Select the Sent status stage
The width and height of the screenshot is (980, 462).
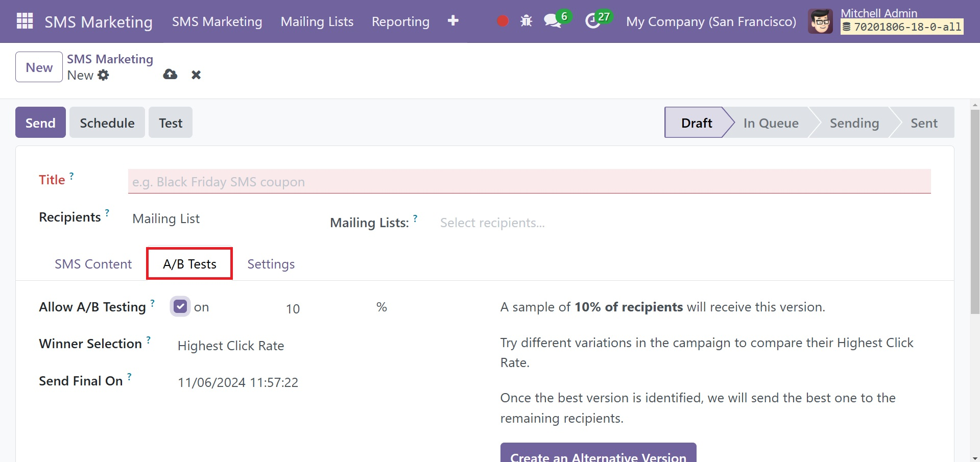924,123
